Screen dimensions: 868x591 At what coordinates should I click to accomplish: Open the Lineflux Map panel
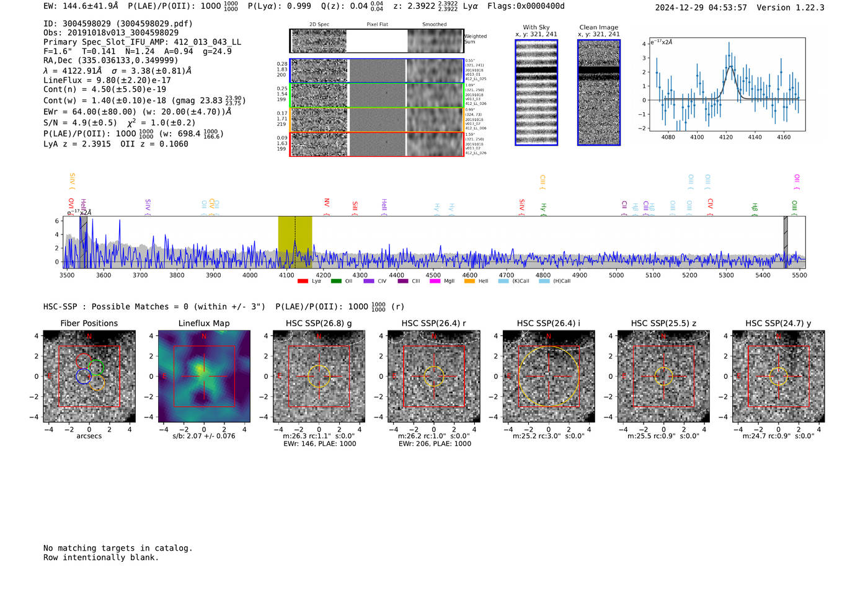tap(204, 376)
